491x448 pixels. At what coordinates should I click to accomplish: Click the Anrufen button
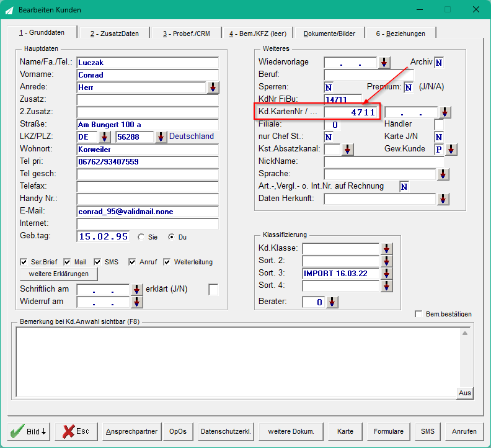[x=464, y=432]
